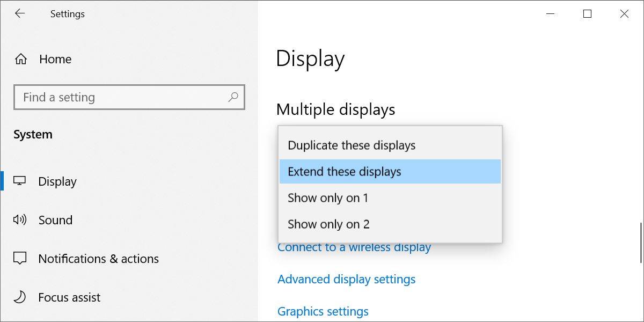Click the search magnifier icon
The width and height of the screenshot is (644, 322).
point(233,97)
